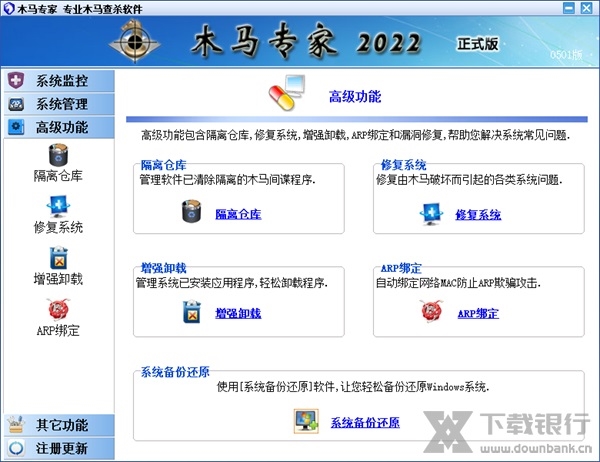Click trash bin icon next to 隔离仓库 link
The width and height of the screenshot is (600, 462).
pos(191,211)
